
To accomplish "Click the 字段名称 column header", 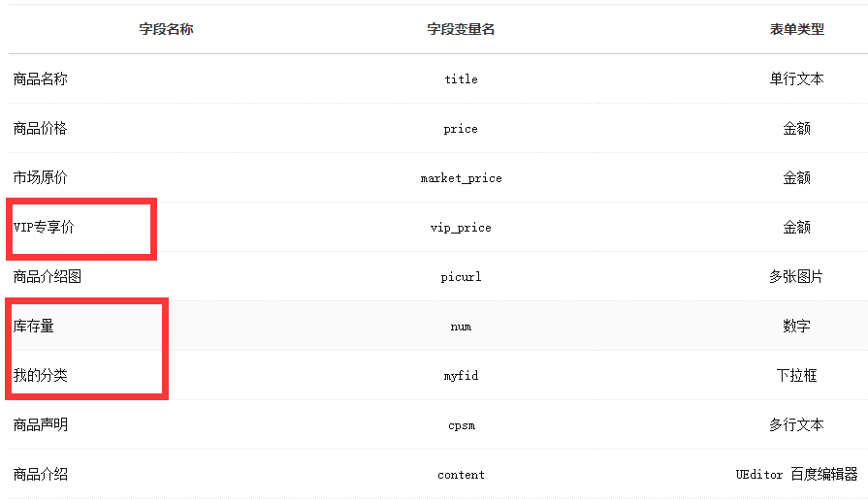I will [x=166, y=29].
